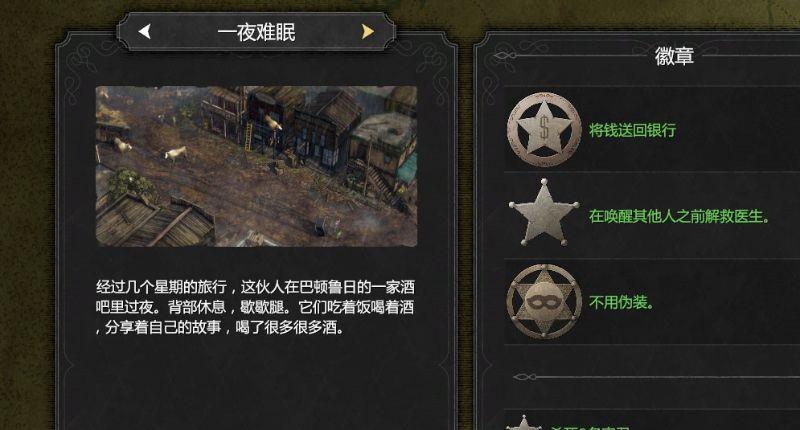Viewport: 800px width, 430px height.
Task: Click the 徽章 section header
Action: point(674,55)
